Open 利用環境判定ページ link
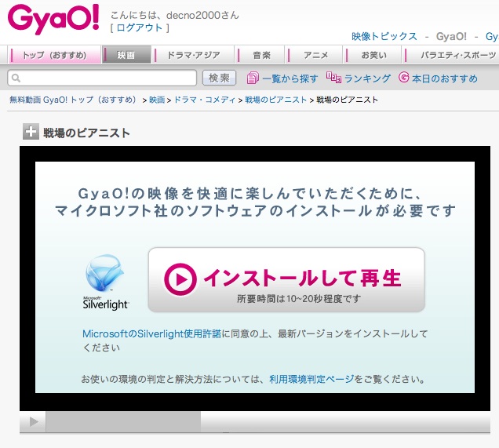The height and width of the screenshot is (448, 499). [311, 379]
